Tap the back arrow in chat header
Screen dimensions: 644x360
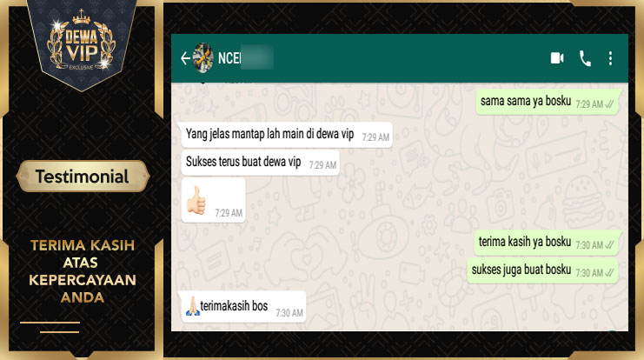click(185, 58)
